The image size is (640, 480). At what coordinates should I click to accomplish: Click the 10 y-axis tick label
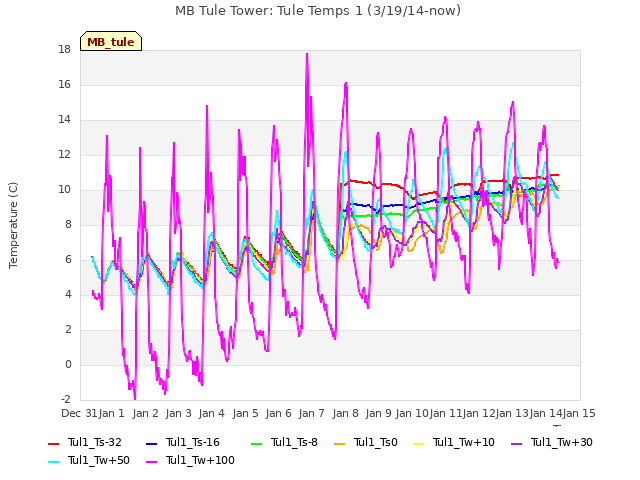click(64, 190)
